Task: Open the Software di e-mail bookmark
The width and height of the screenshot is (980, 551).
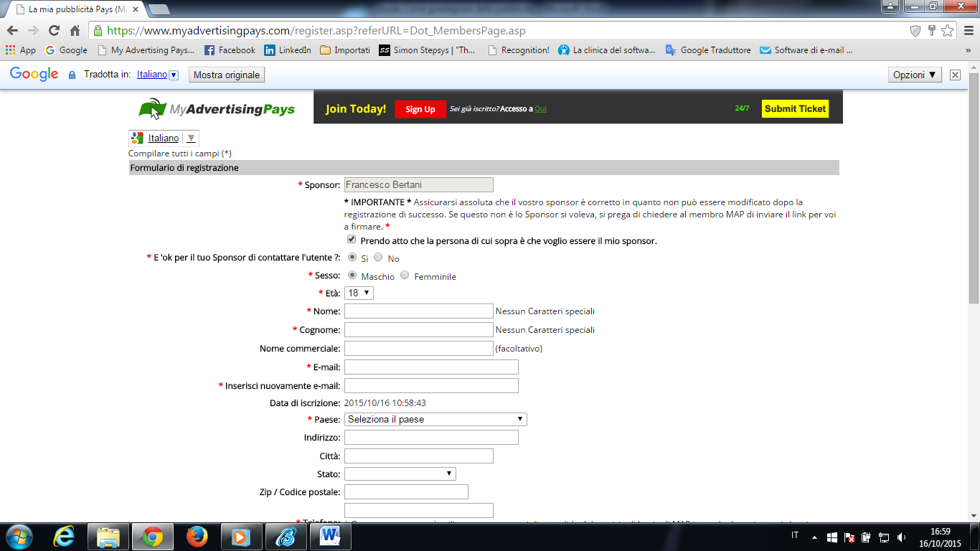Action: [806, 50]
